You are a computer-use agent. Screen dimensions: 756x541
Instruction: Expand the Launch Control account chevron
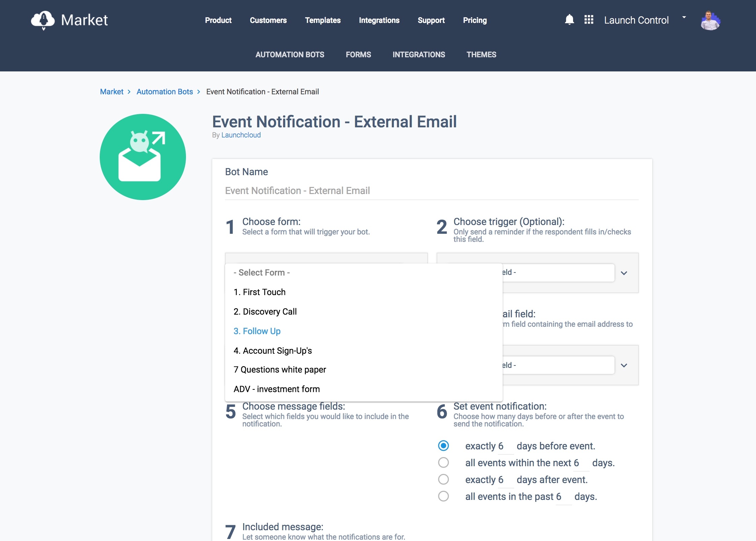pos(684,17)
